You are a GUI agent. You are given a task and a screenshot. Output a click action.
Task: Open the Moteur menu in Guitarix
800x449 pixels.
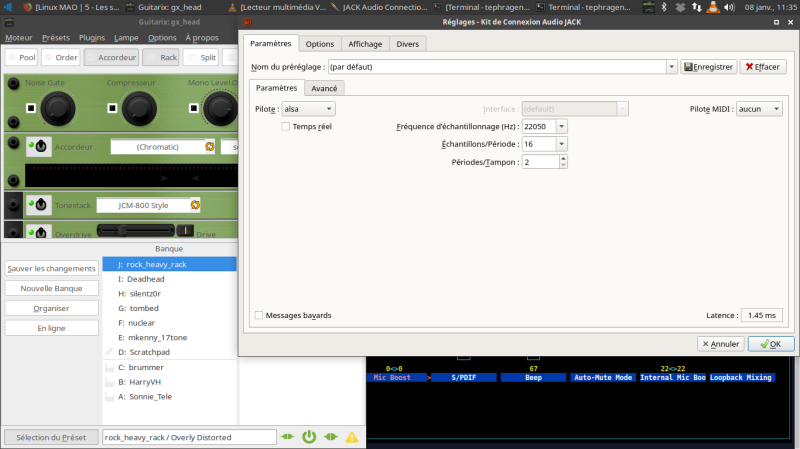tap(19, 38)
